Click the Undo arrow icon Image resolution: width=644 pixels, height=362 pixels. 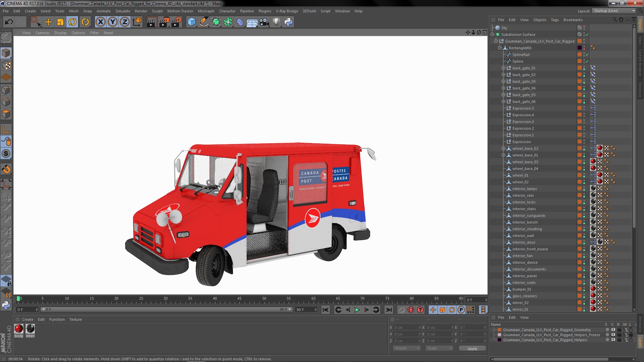pyautogui.click(x=9, y=22)
